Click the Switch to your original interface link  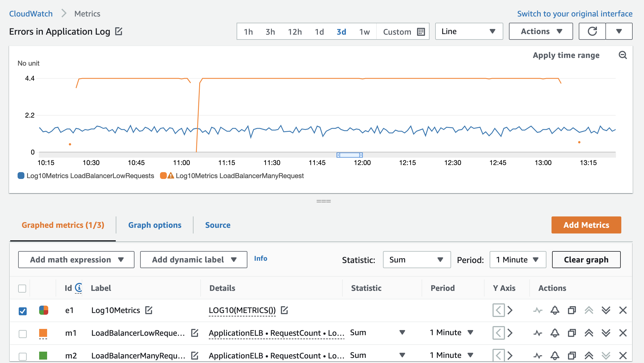coord(575,13)
